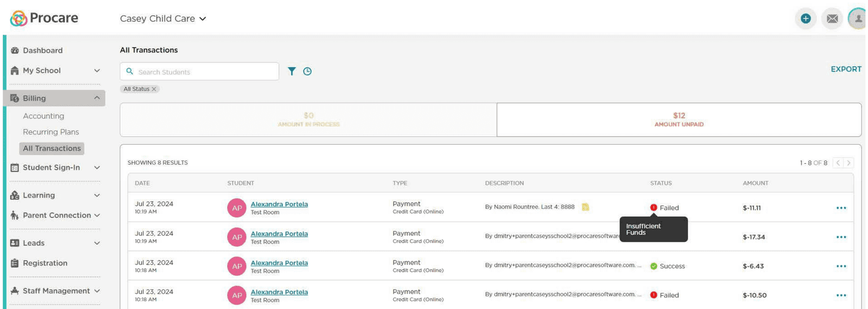
Task: Click the Student Sign-In calendar icon
Action: tap(15, 168)
